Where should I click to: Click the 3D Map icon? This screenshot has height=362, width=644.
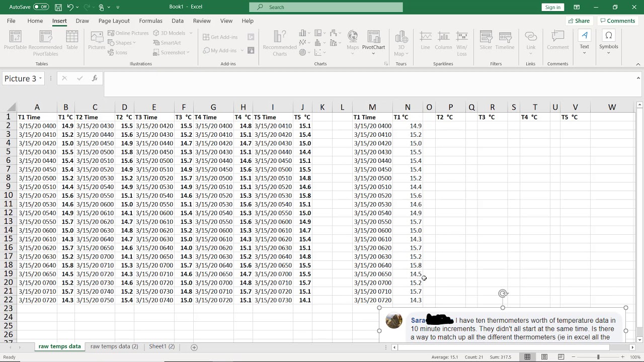coord(401,43)
